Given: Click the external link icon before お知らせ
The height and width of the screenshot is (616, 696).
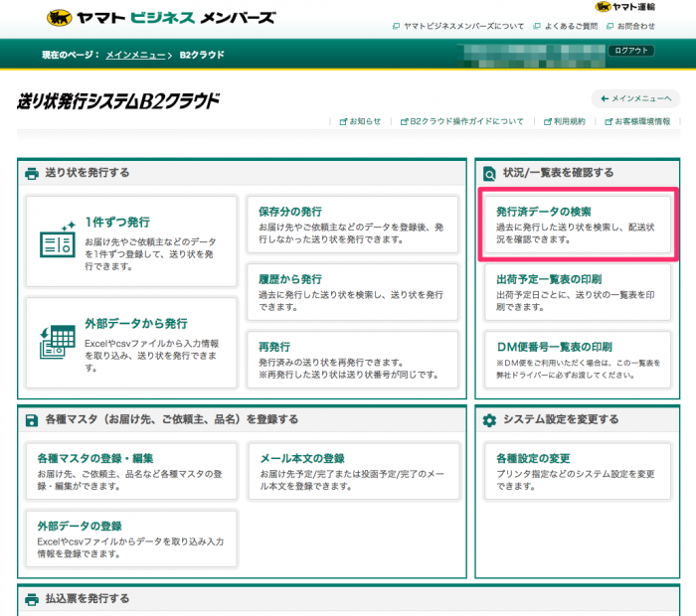Looking at the screenshot, I should pyautogui.click(x=343, y=121).
